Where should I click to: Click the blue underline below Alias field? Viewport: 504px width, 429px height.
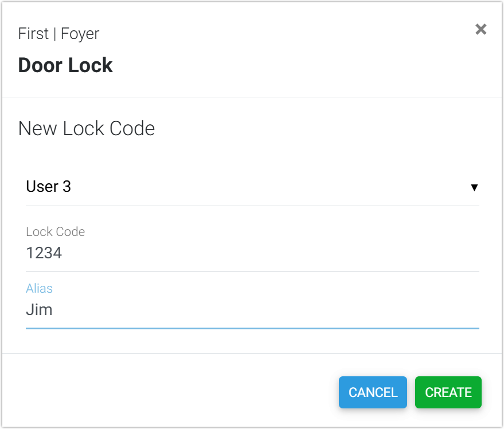point(252,328)
